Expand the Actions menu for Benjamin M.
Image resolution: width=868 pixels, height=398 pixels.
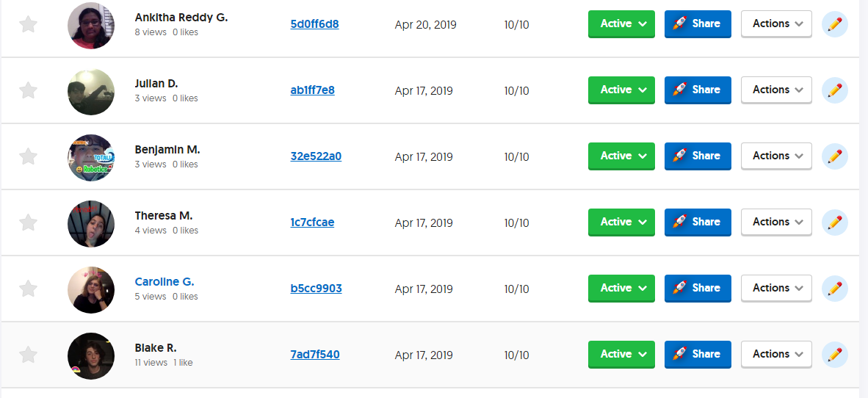(x=776, y=156)
